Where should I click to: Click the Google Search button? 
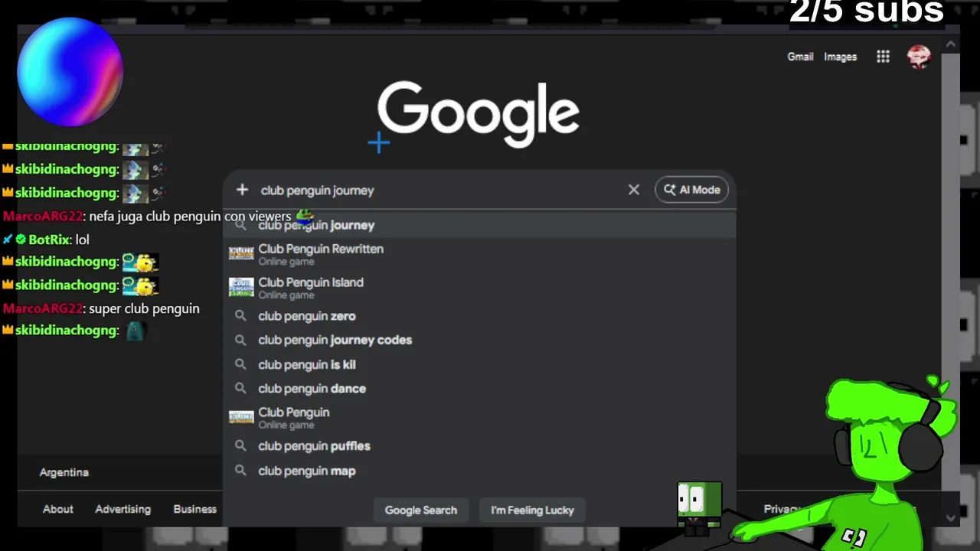pyautogui.click(x=421, y=510)
